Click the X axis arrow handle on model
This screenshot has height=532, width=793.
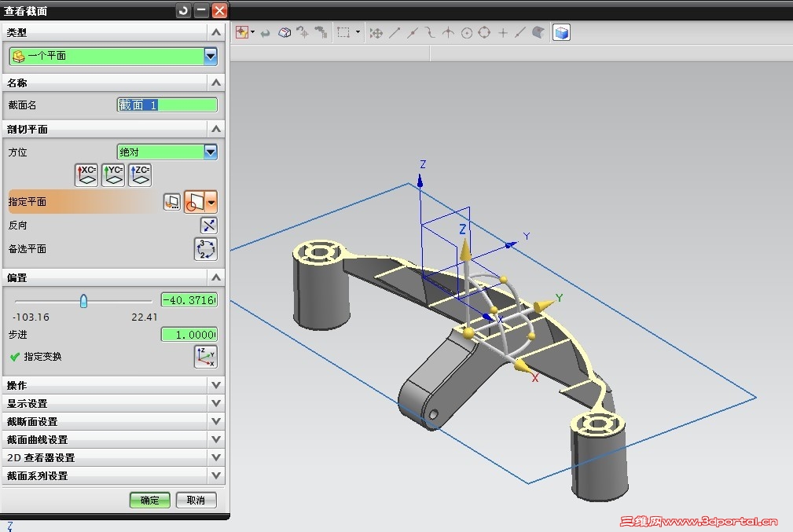coord(522,365)
